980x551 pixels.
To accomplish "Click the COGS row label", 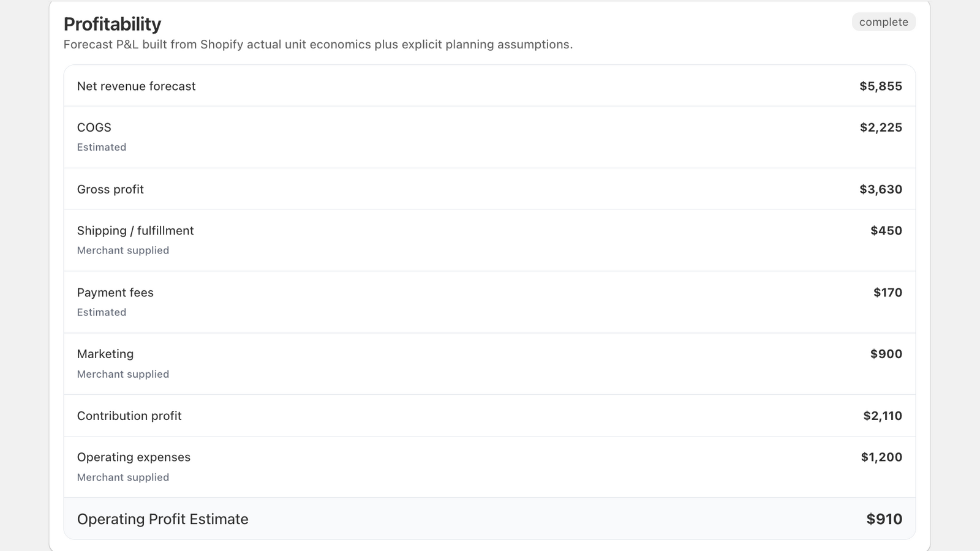I will [x=94, y=127].
